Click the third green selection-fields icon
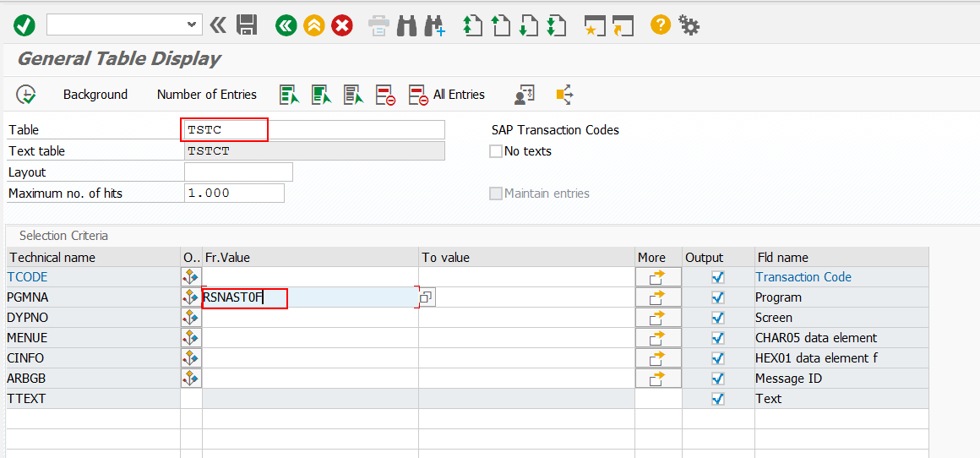 [354, 95]
